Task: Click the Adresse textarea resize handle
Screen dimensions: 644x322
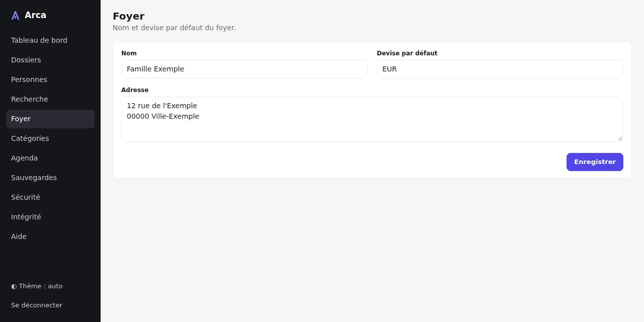Action: point(620,138)
